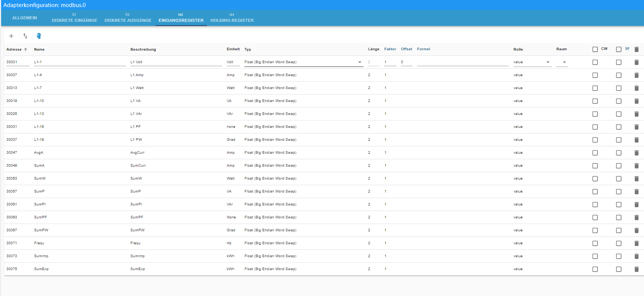Viewport: 644px width, 296px height.
Task: Click the Hz unit cell
Action: (229, 243)
